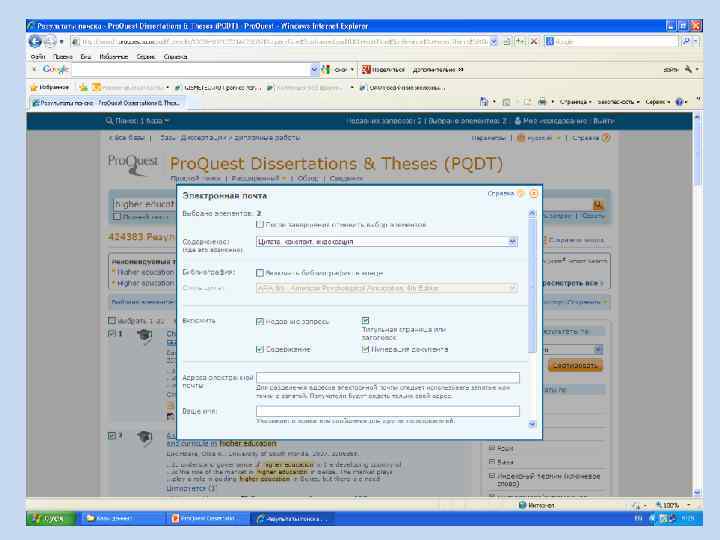
Task: Toggle the cover page/header checkbox
Action: coord(366,320)
